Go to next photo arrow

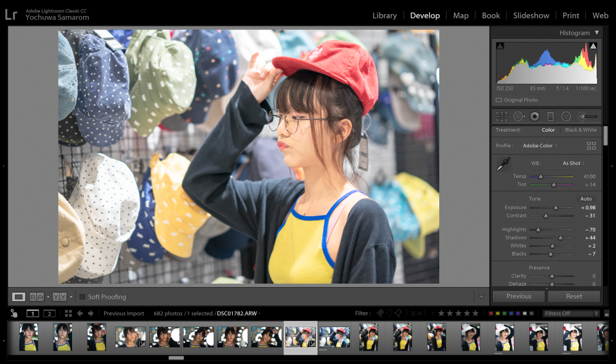[91, 313]
